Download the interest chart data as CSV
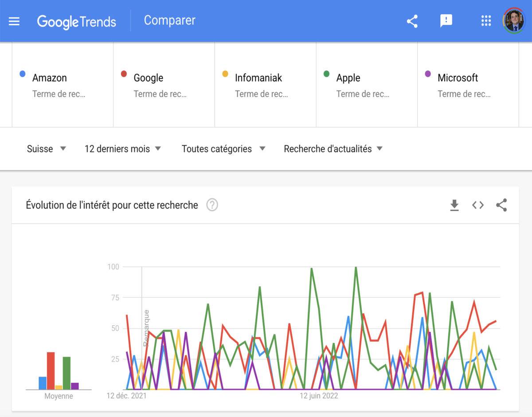Viewport: 532px width, 417px height. point(454,205)
